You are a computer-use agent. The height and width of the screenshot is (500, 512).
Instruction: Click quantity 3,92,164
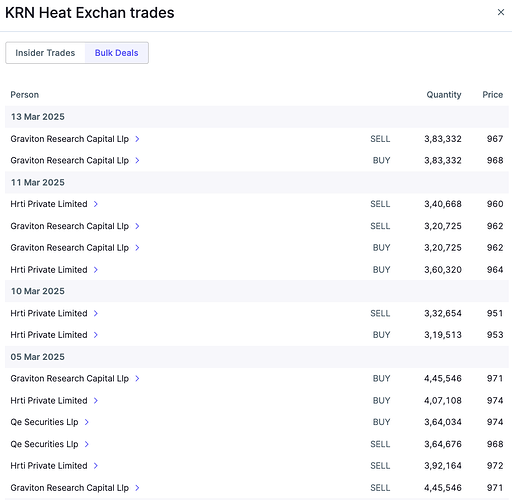point(443,466)
